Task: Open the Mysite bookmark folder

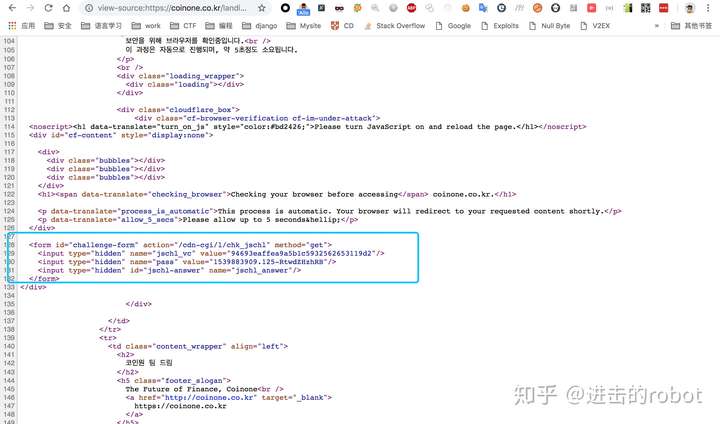Action: click(x=304, y=26)
